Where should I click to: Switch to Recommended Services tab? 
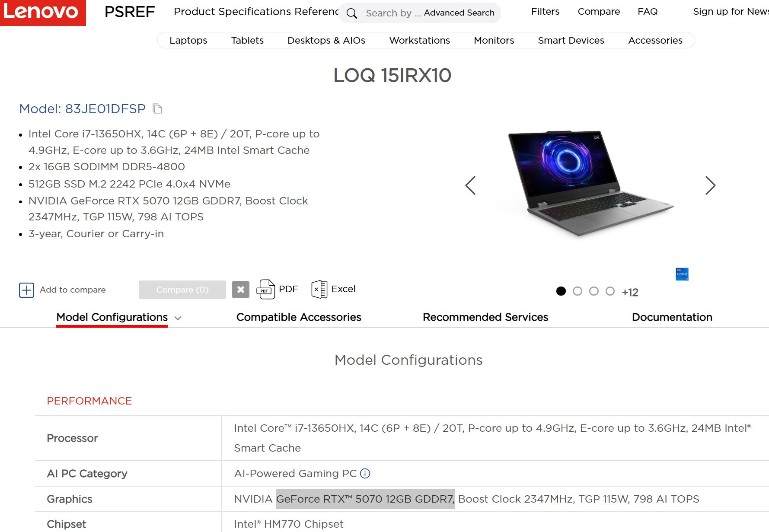pyautogui.click(x=485, y=317)
